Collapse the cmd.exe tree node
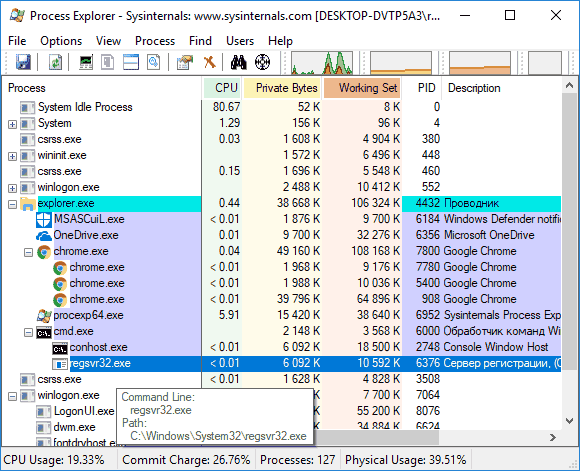Screen dimensions: 580x471 click(28, 332)
